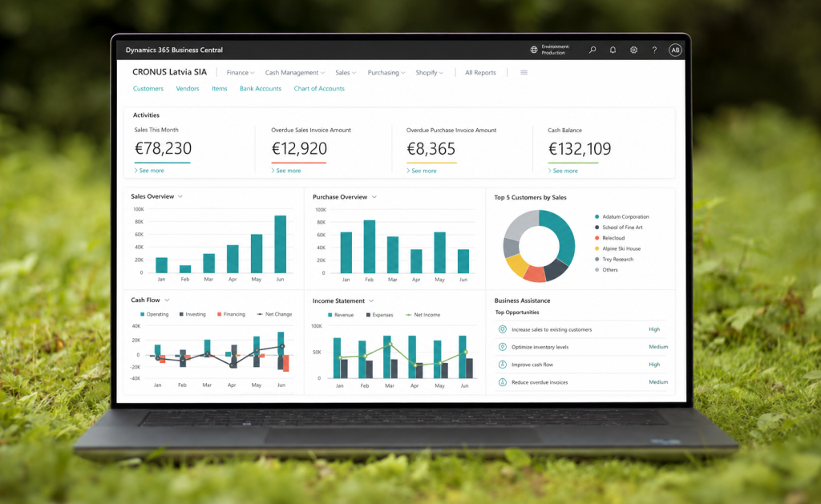Screen dimensions: 821x504
Task: Click See more under Overdue Sales Invoice Amount
Action: [286, 171]
